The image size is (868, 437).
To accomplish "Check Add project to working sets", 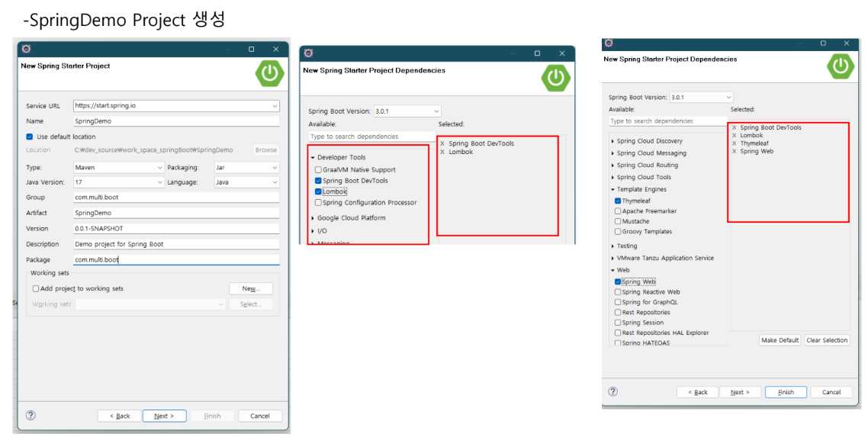I will point(35,288).
